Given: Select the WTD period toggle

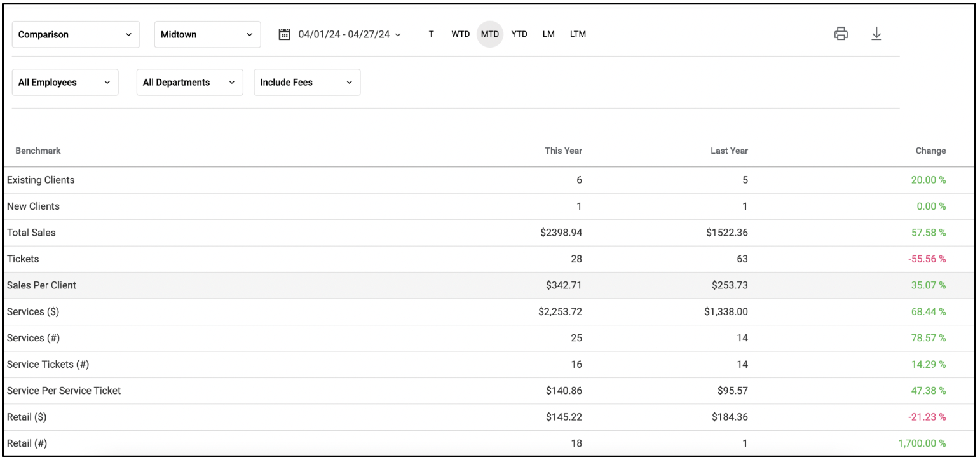Looking at the screenshot, I should [x=461, y=34].
